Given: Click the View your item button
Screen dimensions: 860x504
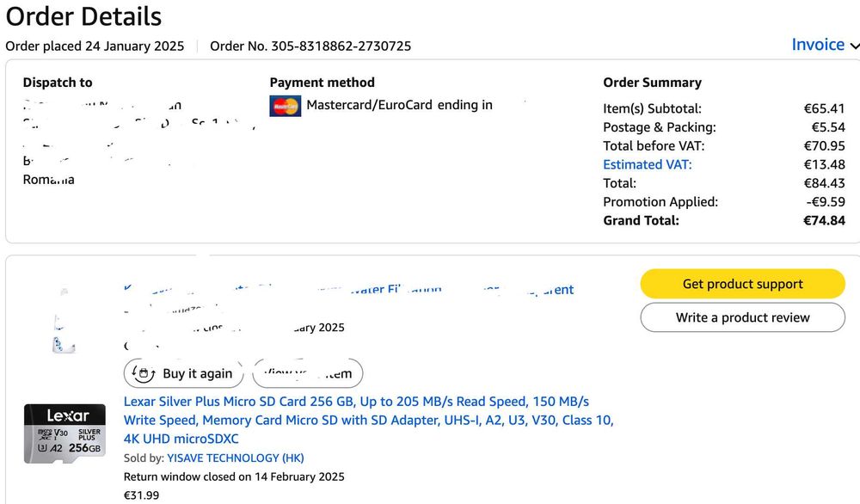Looking at the screenshot, I should tap(307, 373).
